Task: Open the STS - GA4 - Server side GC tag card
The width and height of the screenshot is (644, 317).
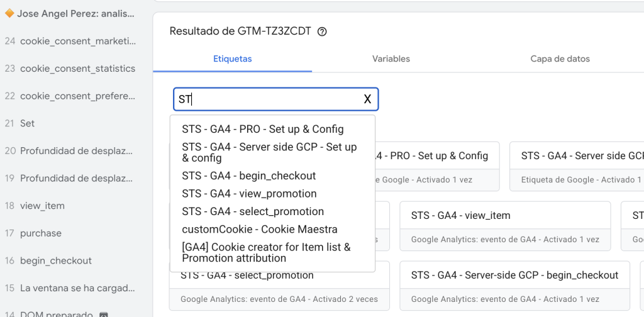Action: tap(577, 166)
